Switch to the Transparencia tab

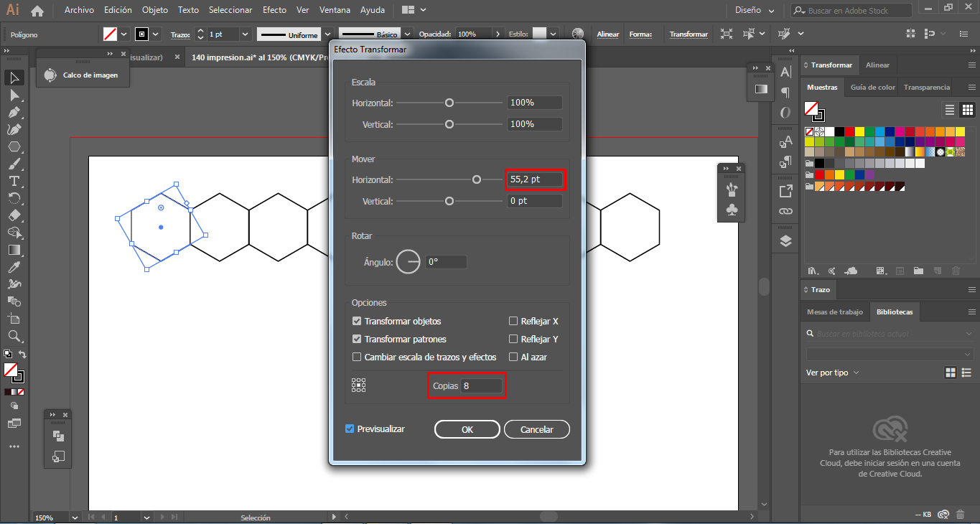click(927, 87)
